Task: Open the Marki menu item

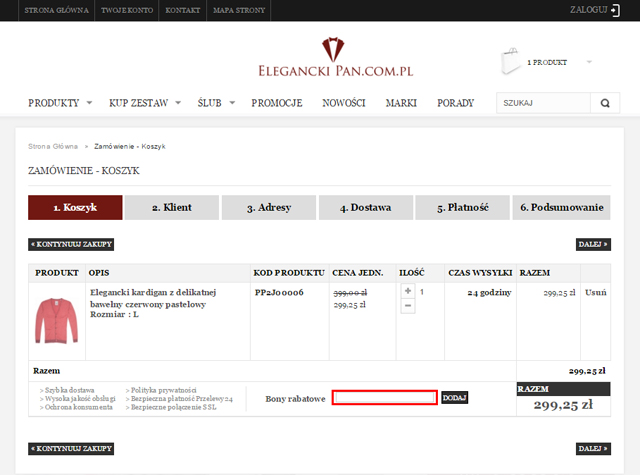Action: 401,103
